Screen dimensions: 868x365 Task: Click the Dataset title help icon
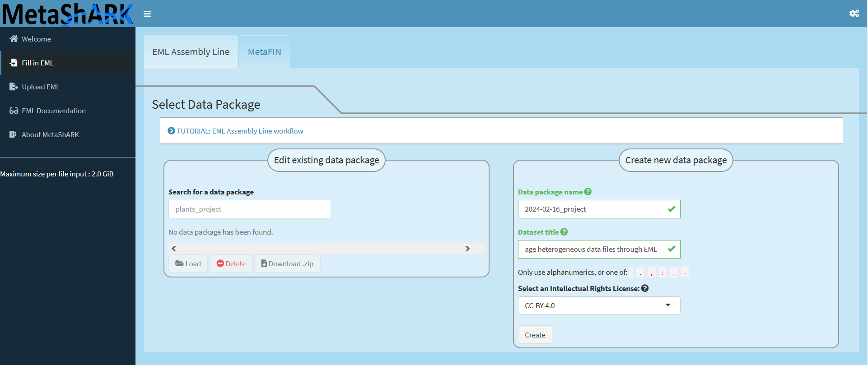[564, 232]
